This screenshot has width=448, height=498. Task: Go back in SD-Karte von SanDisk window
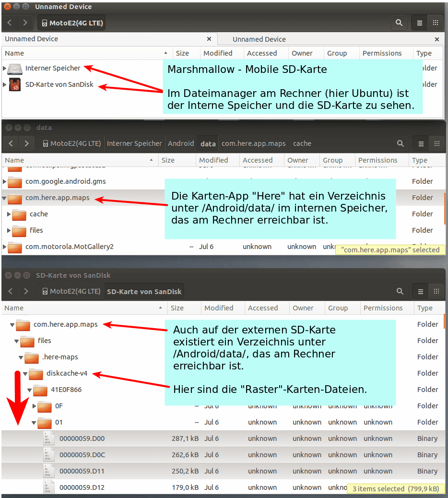[11, 291]
